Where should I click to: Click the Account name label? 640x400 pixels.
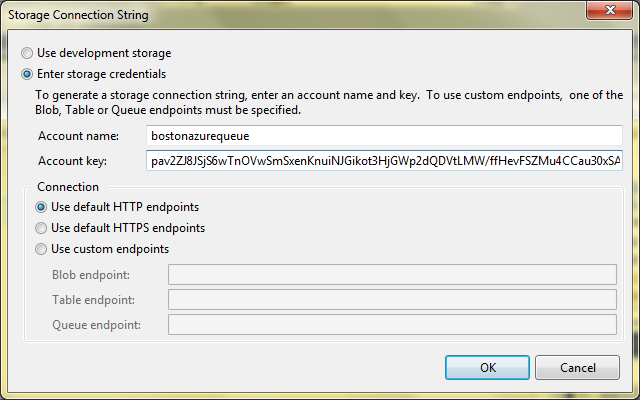pos(78,135)
